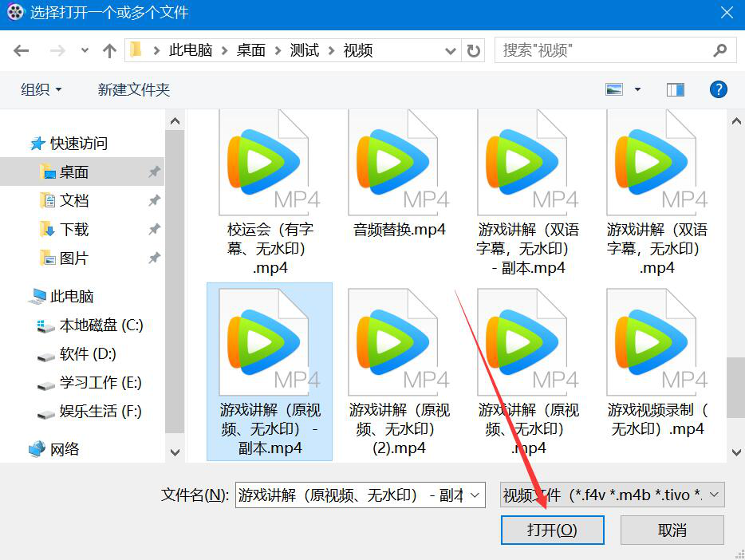
Task: Change view with the view mode icon
Action: pos(614,89)
